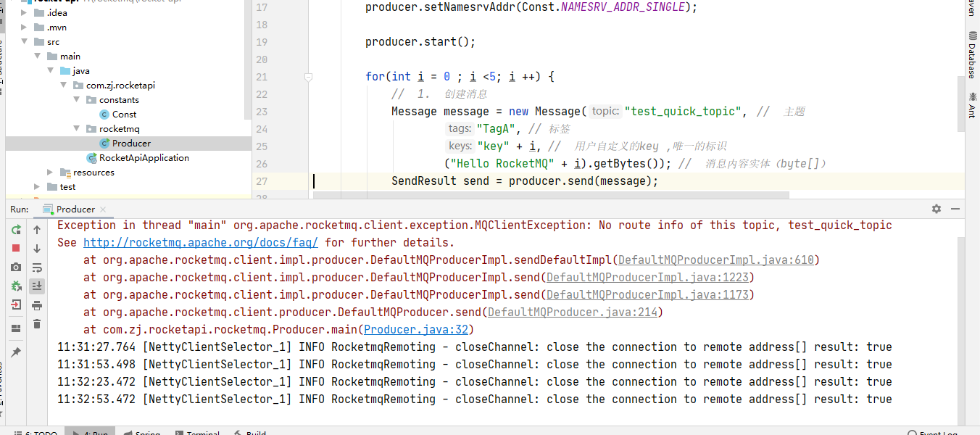
Task: Open the Spring tool window tab
Action: 142,433
